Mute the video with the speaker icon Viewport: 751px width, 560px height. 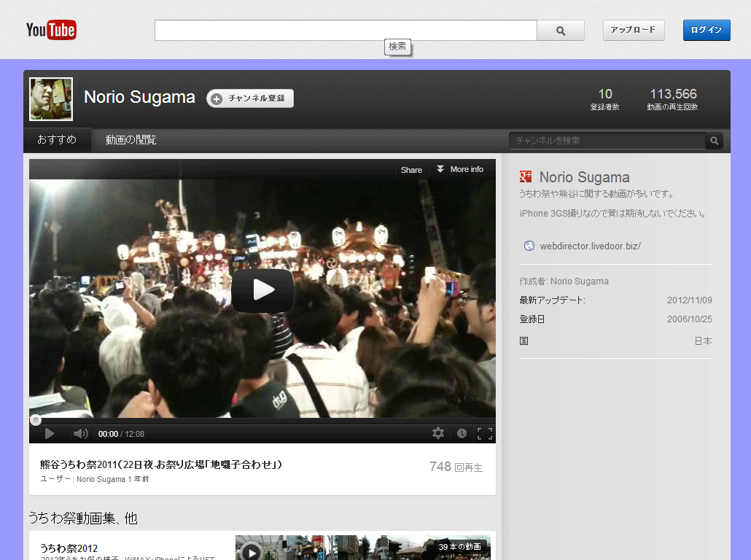[80, 434]
